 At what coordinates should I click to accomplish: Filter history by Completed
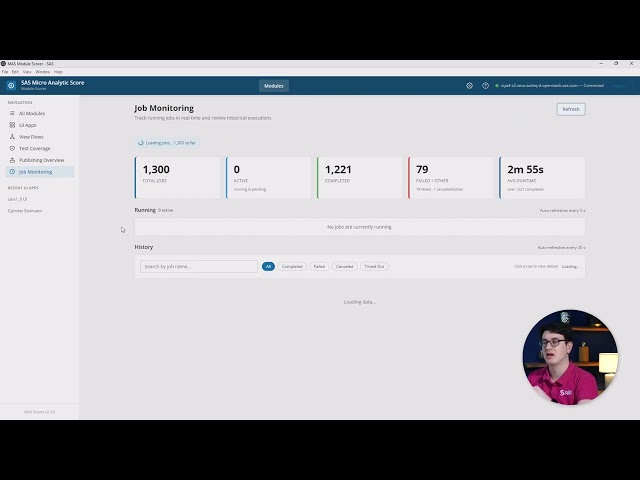[x=292, y=266]
